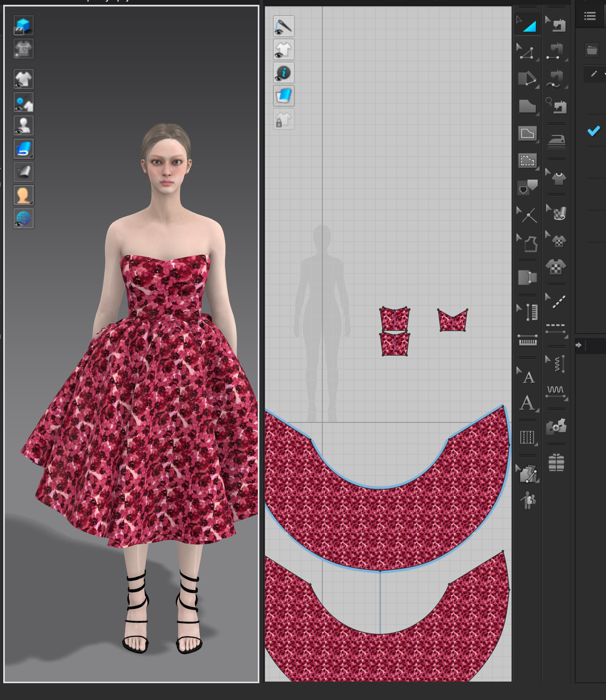Toggle the blue globe environment visibility icon
This screenshot has width=606, height=700.
click(x=24, y=218)
